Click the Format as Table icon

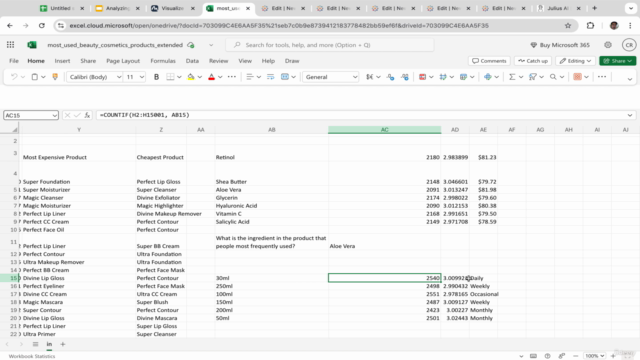click(443, 77)
